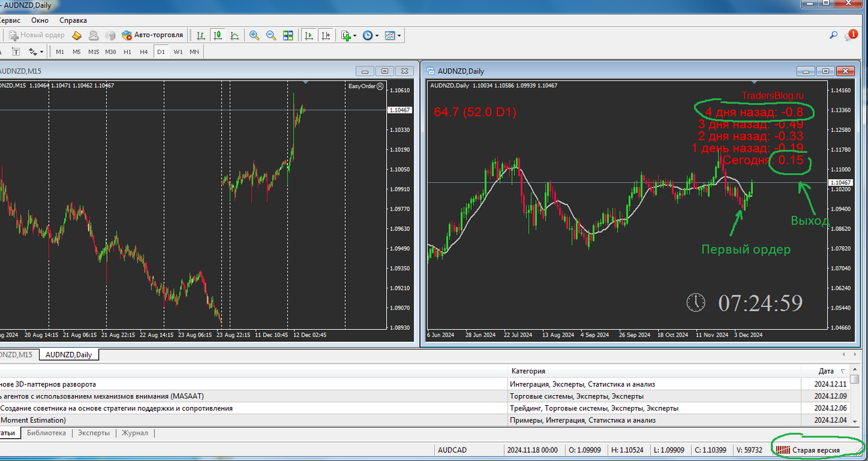Click the connection status bars icon

click(x=783, y=450)
